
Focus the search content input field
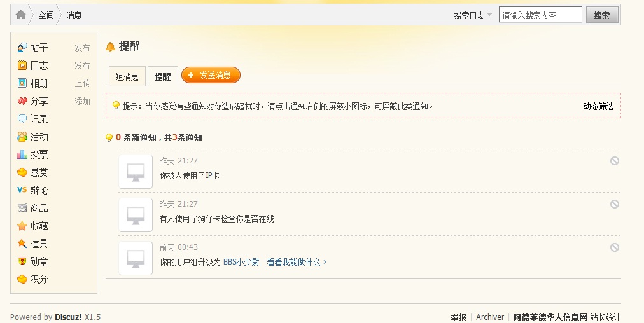point(540,15)
